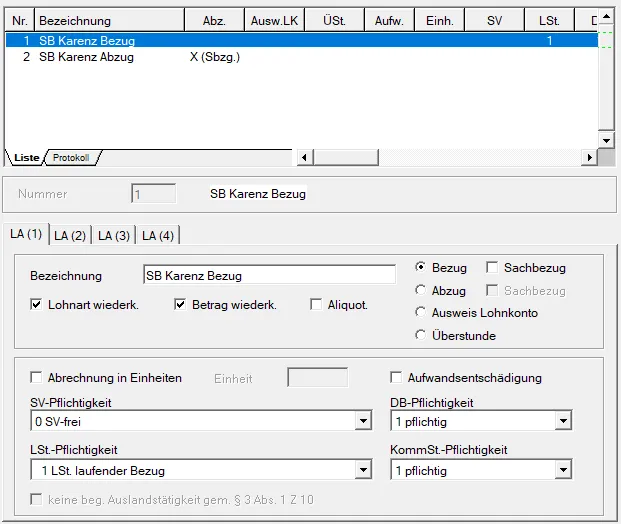
Task: Open the SV-Pflichtigkeit dropdown
Action: [363, 421]
